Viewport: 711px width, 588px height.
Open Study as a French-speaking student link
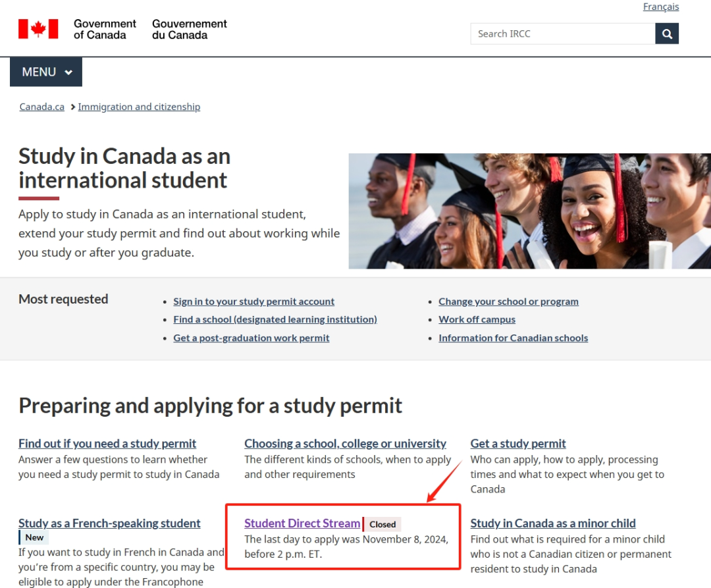tap(109, 523)
